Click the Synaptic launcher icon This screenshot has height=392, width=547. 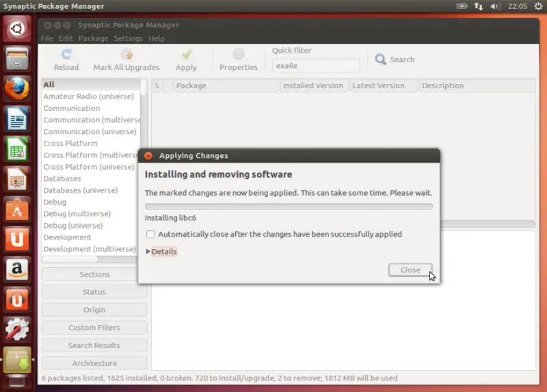pyautogui.click(x=16, y=360)
